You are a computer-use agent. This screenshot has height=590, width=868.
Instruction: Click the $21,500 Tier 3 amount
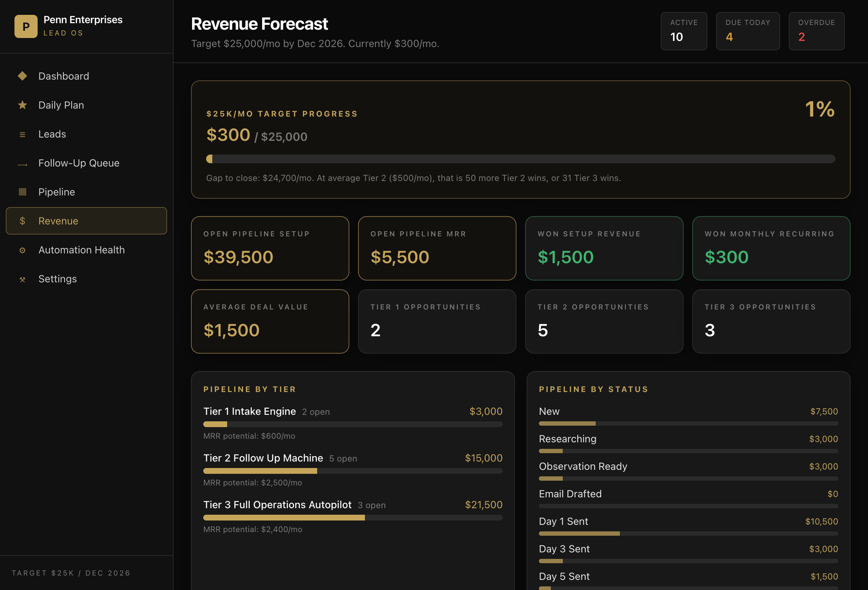(x=484, y=505)
